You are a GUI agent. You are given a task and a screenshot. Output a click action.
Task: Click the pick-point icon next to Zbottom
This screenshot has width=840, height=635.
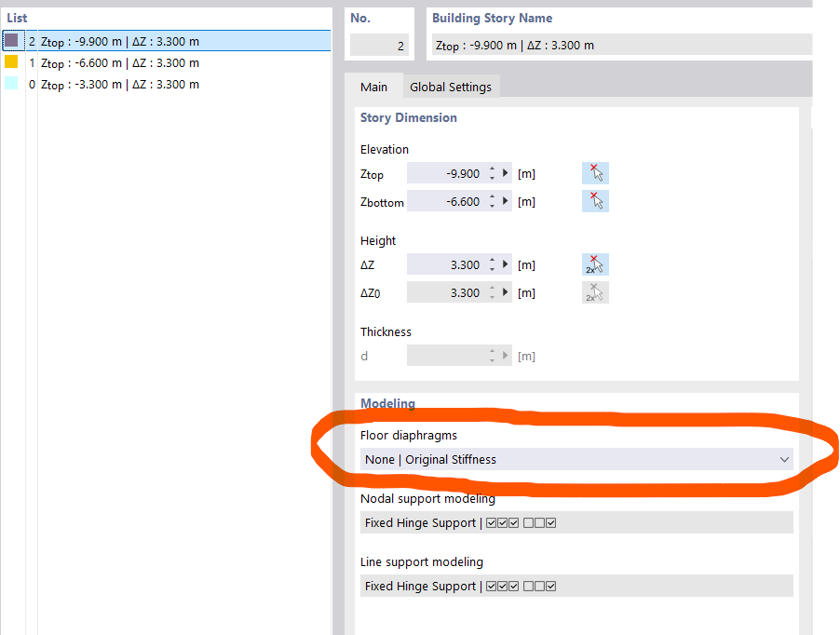(595, 201)
